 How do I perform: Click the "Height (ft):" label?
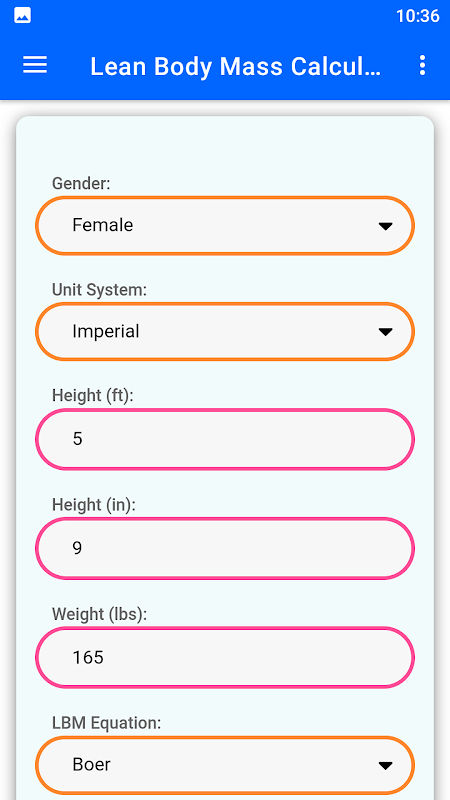[92, 396]
